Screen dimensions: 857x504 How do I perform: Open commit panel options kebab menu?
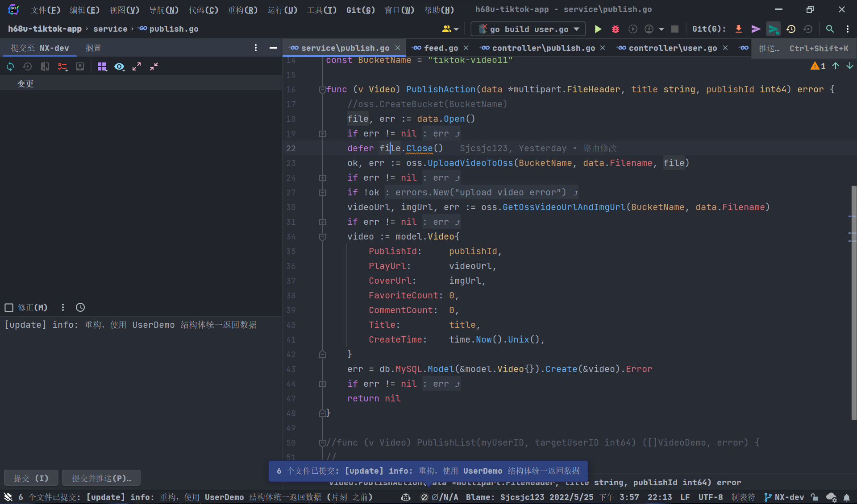256,48
